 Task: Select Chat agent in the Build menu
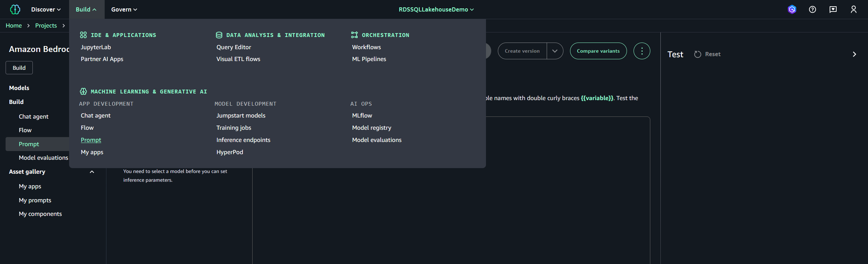[x=96, y=115]
